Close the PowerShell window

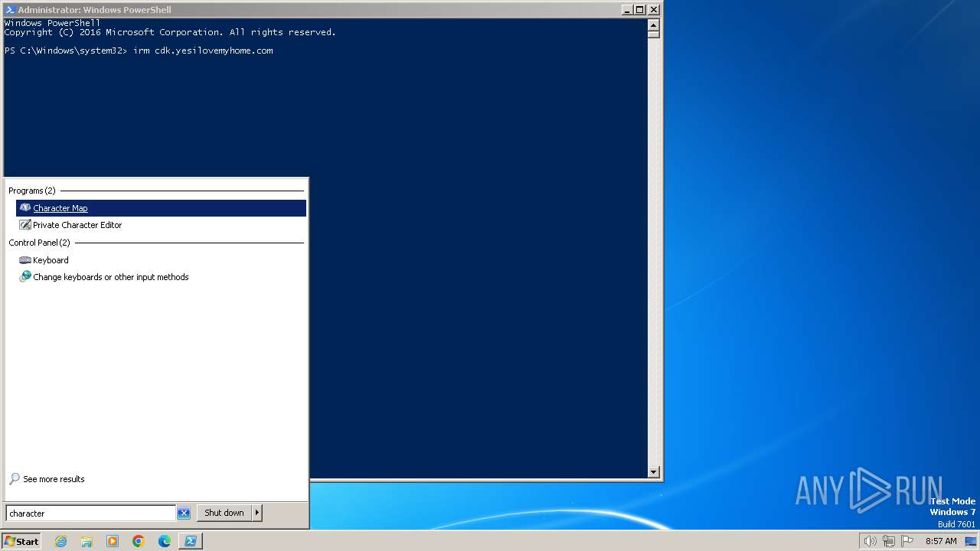coord(654,10)
